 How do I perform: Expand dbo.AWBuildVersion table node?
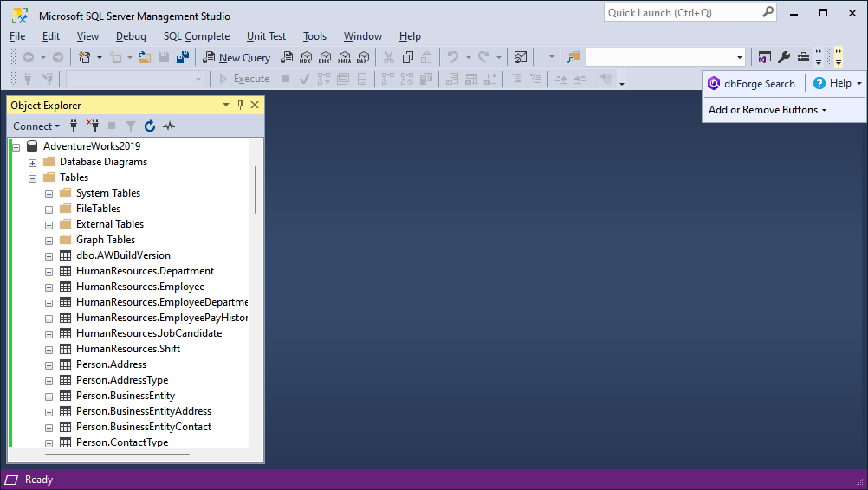49,256
